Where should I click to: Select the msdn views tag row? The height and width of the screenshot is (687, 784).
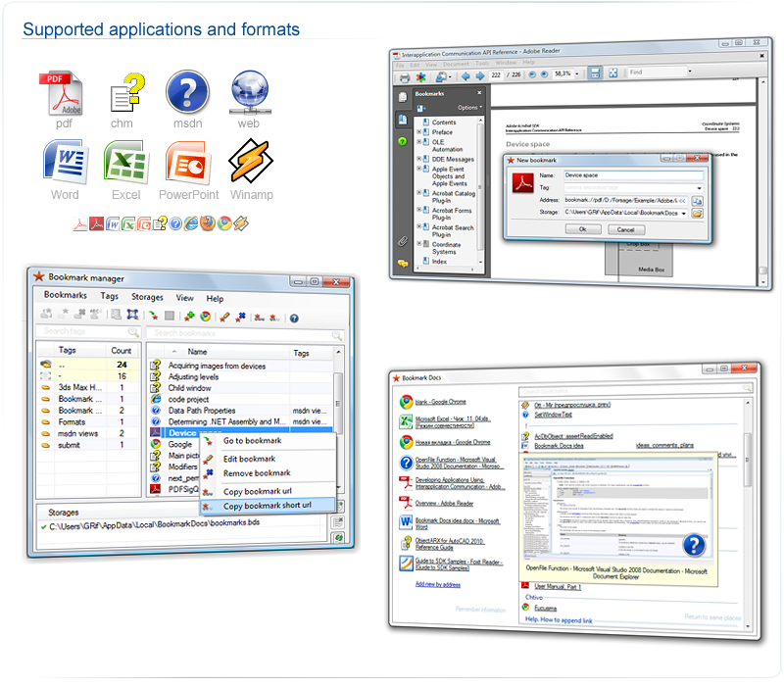[x=87, y=433]
